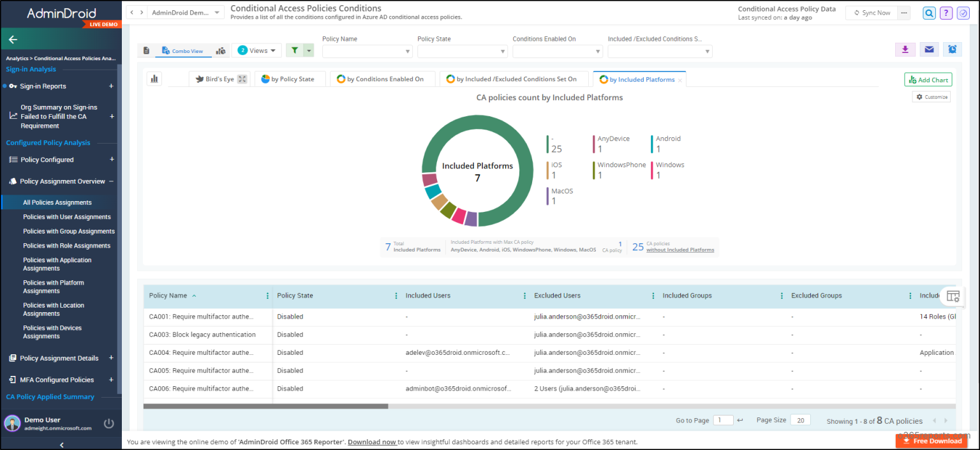Open the Conditions Enabled On filter dropdown
Screen dimensions: 980x450
[x=558, y=52]
